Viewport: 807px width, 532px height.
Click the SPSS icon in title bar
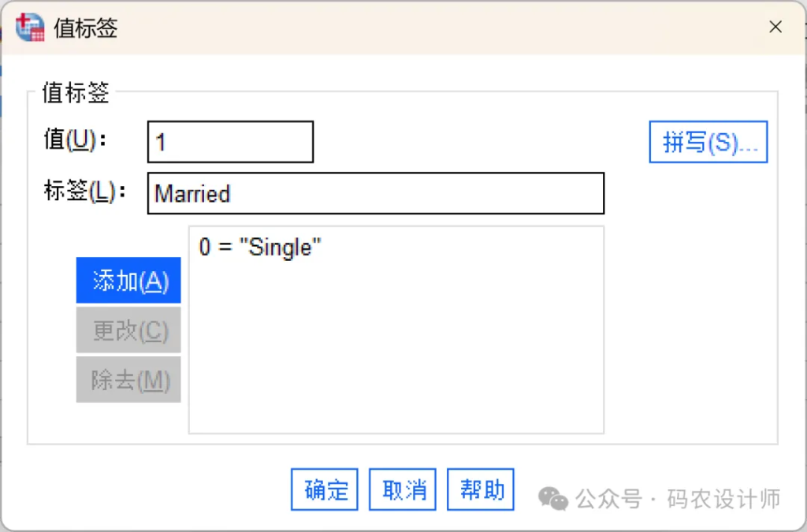click(30, 28)
